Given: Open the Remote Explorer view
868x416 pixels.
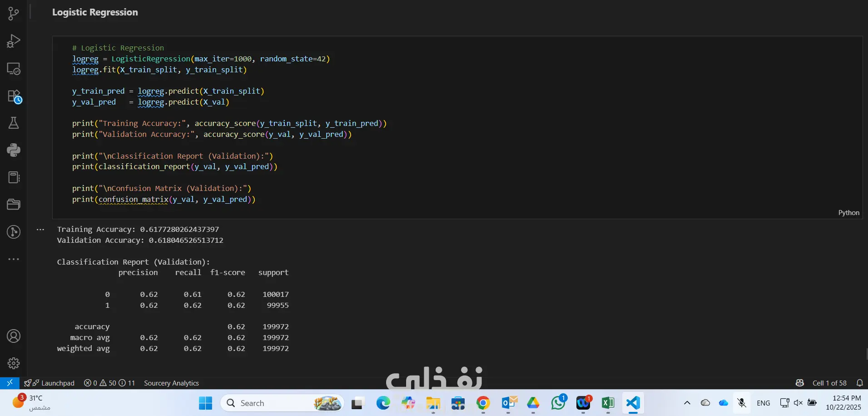Looking at the screenshot, I should 14,69.
